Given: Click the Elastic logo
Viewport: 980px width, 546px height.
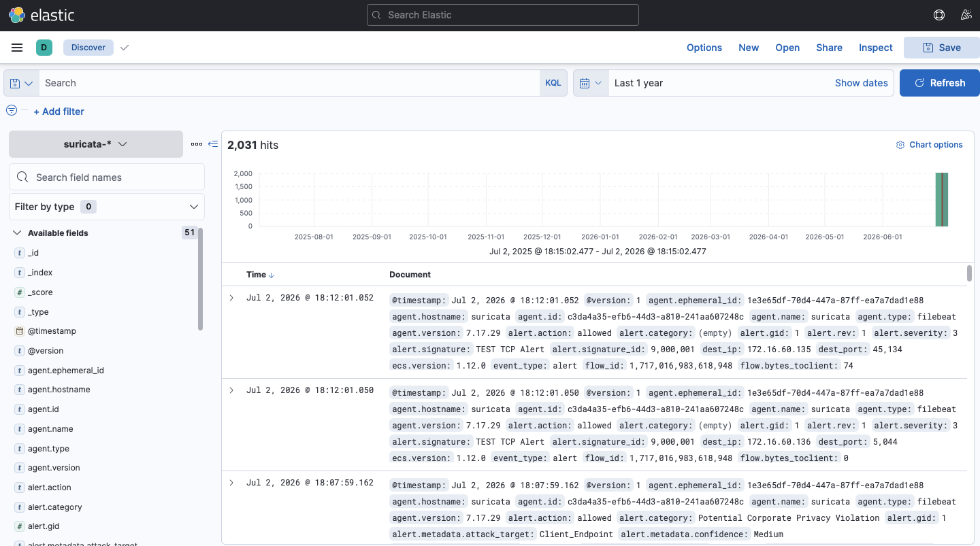Looking at the screenshot, I should tap(42, 15).
